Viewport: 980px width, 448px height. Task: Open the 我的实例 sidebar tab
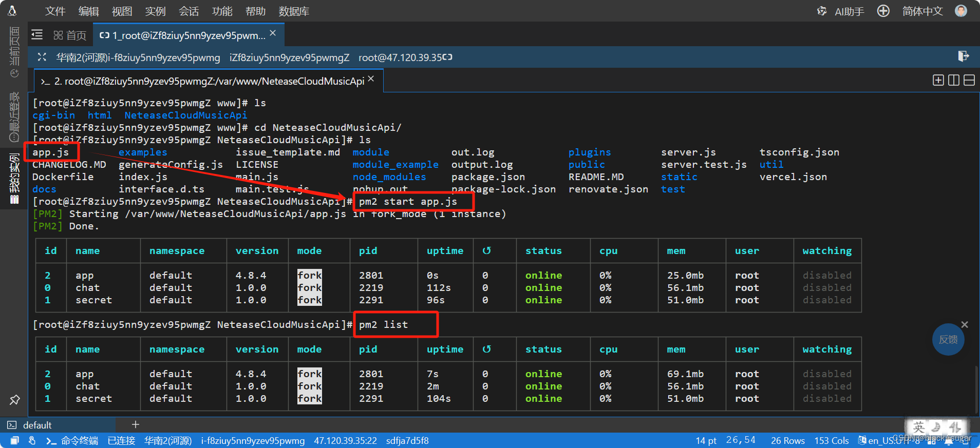pos(14,178)
